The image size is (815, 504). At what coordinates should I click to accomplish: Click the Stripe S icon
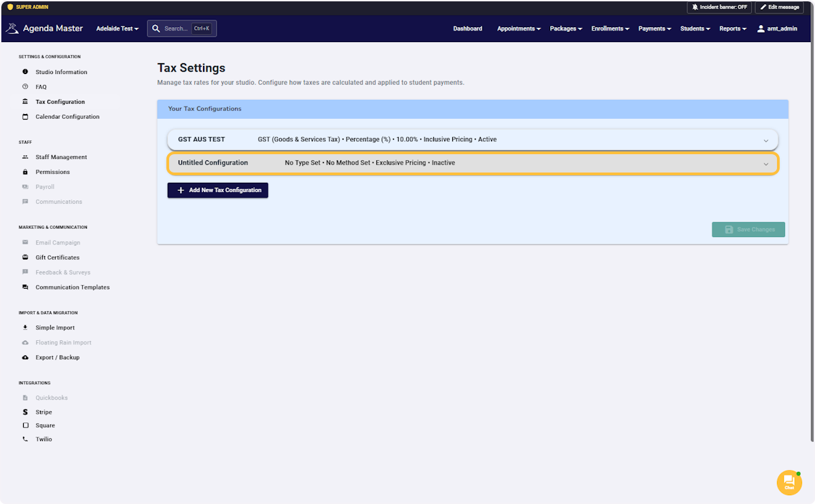click(x=25, y=412)
